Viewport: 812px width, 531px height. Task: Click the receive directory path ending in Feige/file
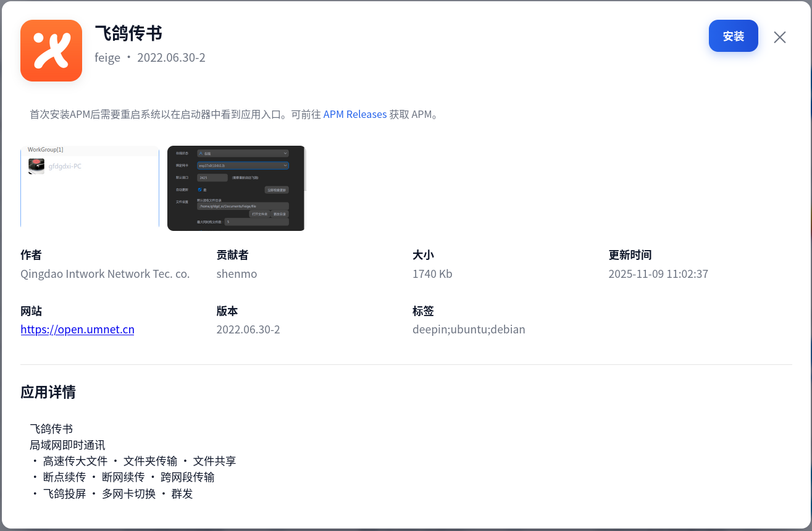point(244,206)
